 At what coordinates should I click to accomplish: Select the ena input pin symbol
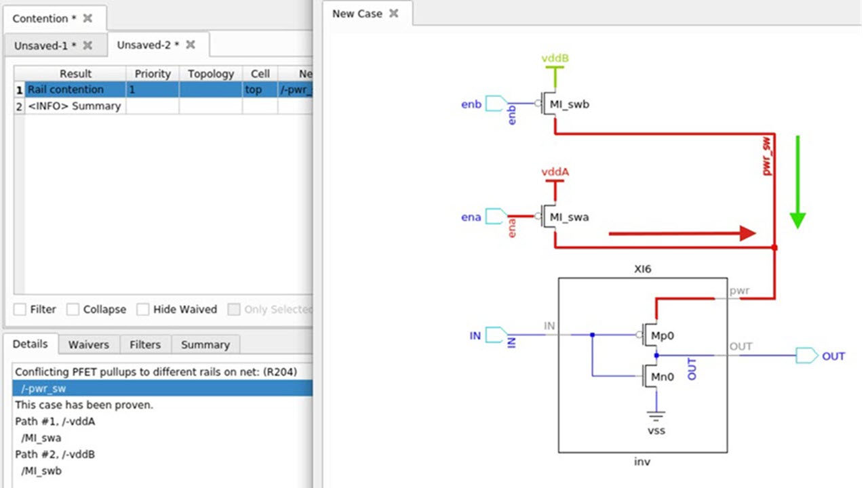coord(497,217)
